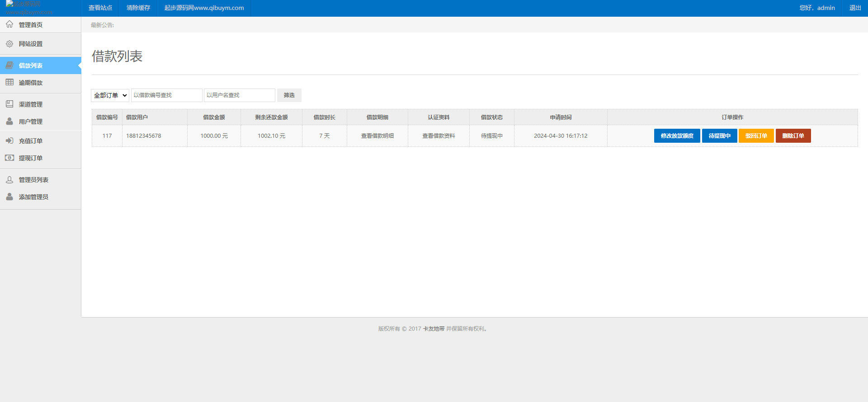Click the home icon beside 管理首页
Image resolution: width=868 pixels, height=402 pixels.
9,24
